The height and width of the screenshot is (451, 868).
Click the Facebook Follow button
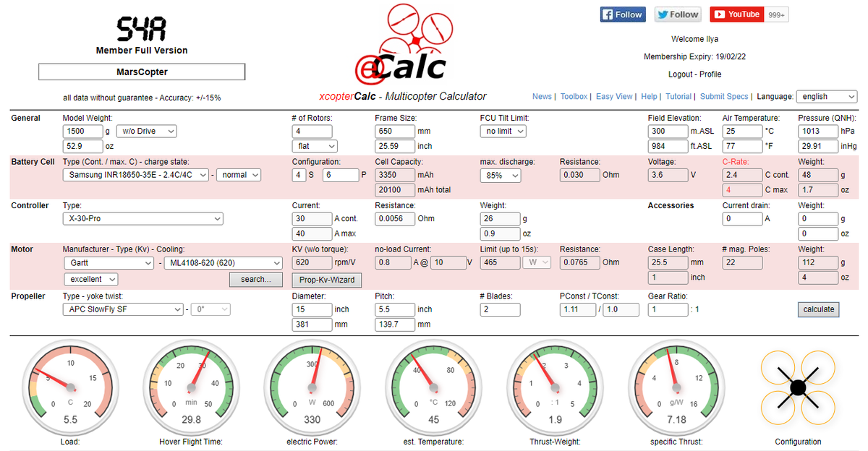point(623,14)
